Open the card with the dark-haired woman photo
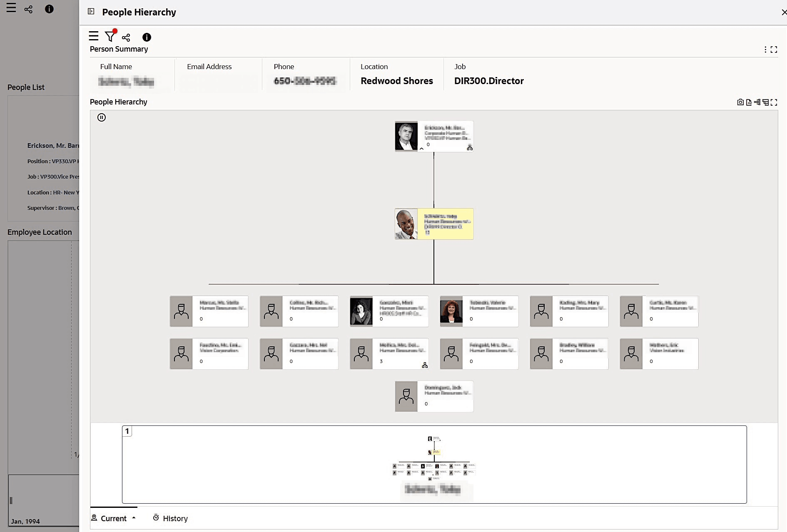The height and width of the screenshot is (532, 787). 389,311
